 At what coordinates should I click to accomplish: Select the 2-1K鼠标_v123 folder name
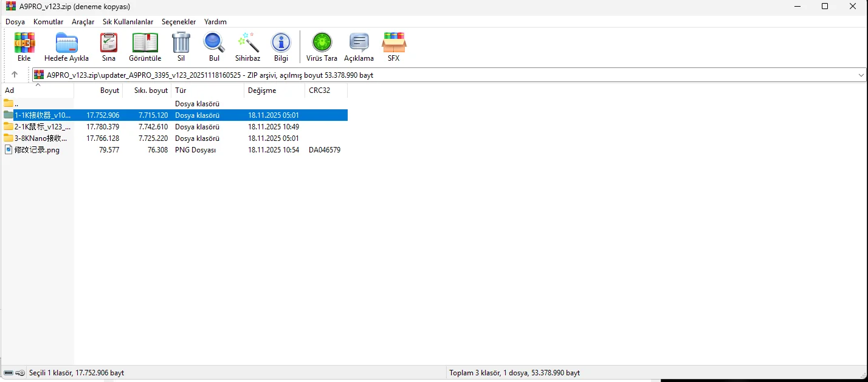43,126
